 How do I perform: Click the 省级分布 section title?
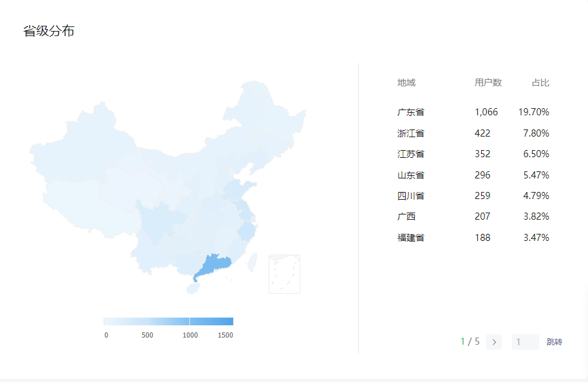[x=49, y=31]
